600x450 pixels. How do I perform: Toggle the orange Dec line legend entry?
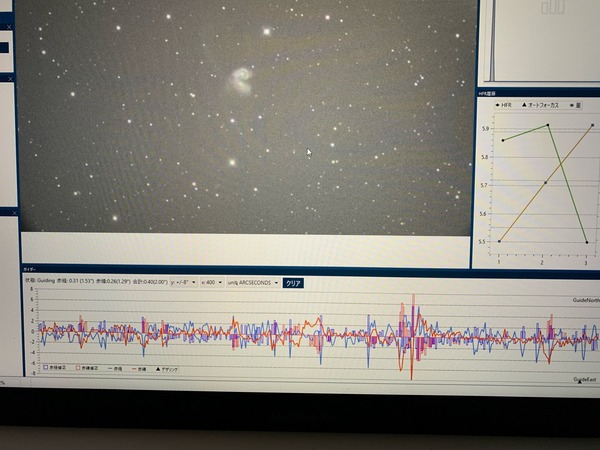pyautogui.click(x=139, y=369)
